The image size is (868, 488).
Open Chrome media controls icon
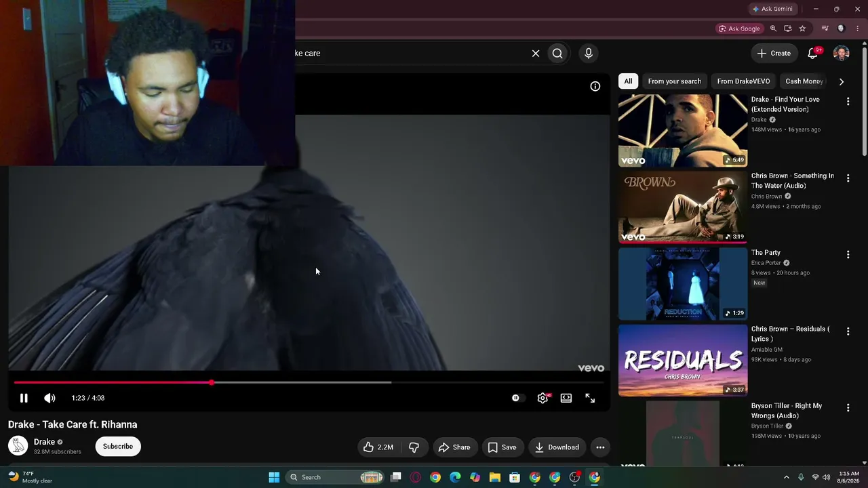[x=825, y=28]
